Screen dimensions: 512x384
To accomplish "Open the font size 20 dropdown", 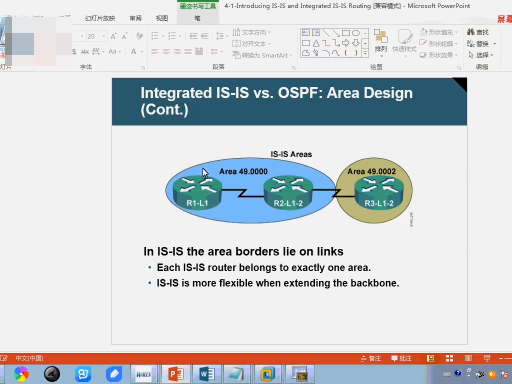I will pos(104,36).
